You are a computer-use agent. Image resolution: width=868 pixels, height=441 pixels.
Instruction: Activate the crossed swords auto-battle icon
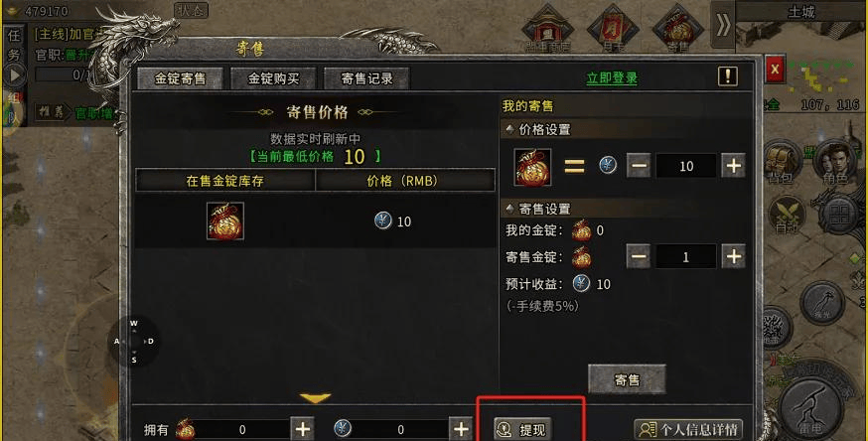(x=788, y=215)
